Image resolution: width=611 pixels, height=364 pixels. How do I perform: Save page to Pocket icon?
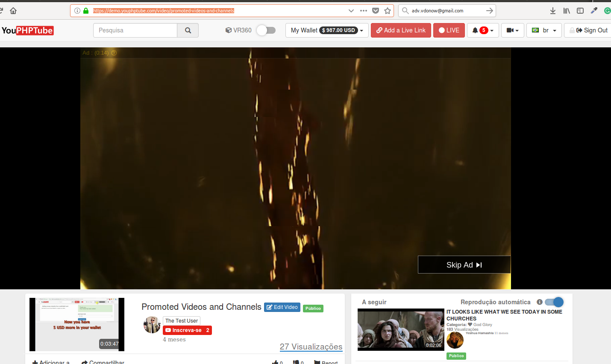[376, 11]
